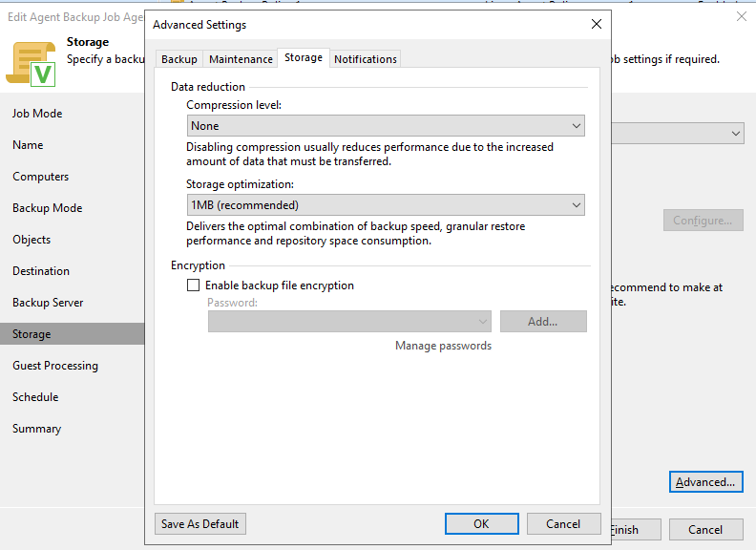Switch to the Backup tab

point(179,59)
